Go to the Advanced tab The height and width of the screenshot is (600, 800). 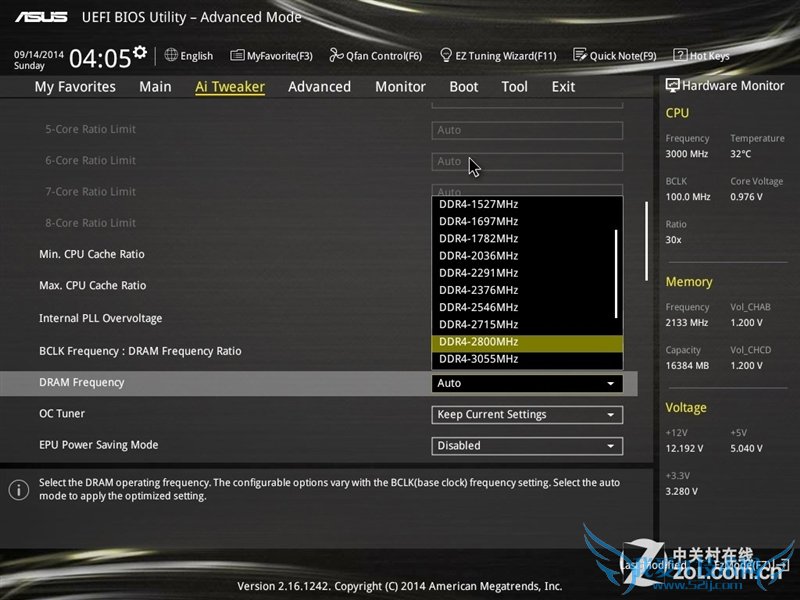[x=319, y=87]
